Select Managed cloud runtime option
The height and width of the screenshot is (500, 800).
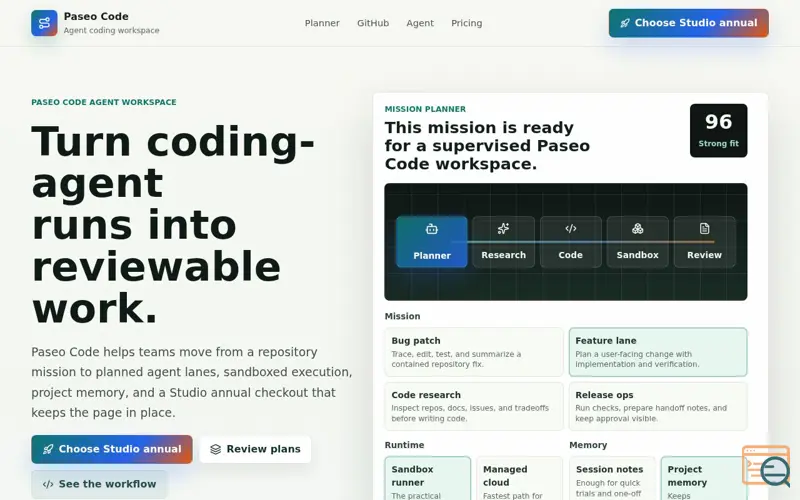(519, 479)
